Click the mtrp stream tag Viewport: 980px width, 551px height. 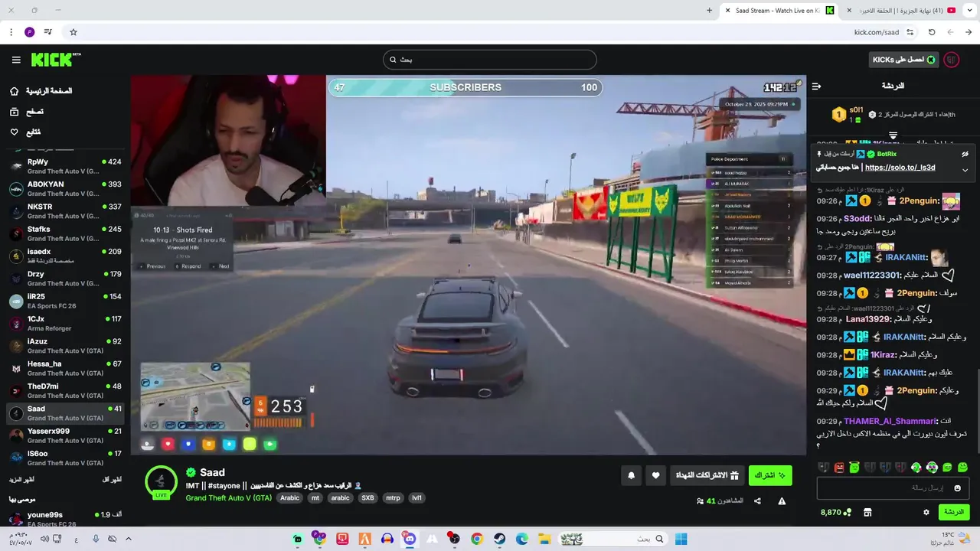(393, 498)
